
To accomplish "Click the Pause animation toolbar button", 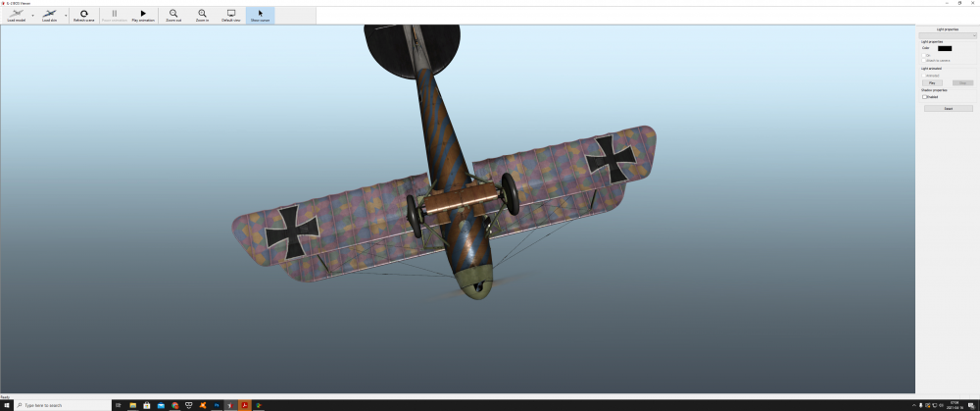I will (115, 16).
